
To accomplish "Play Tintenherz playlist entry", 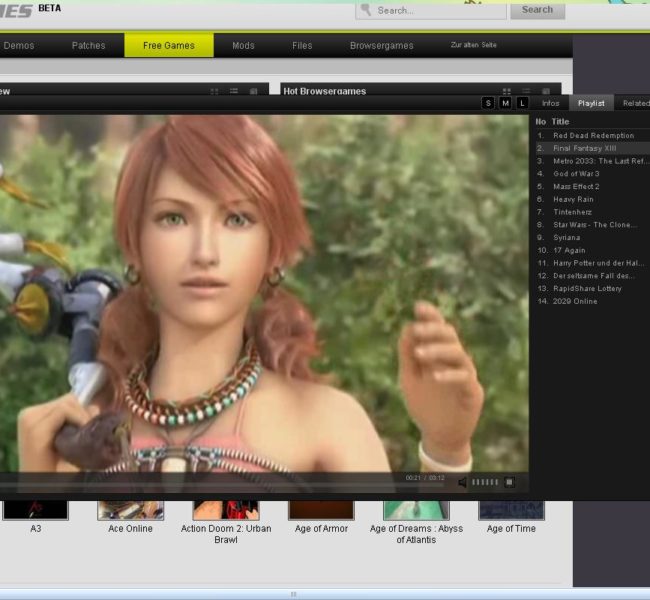I will pos(593,212).
